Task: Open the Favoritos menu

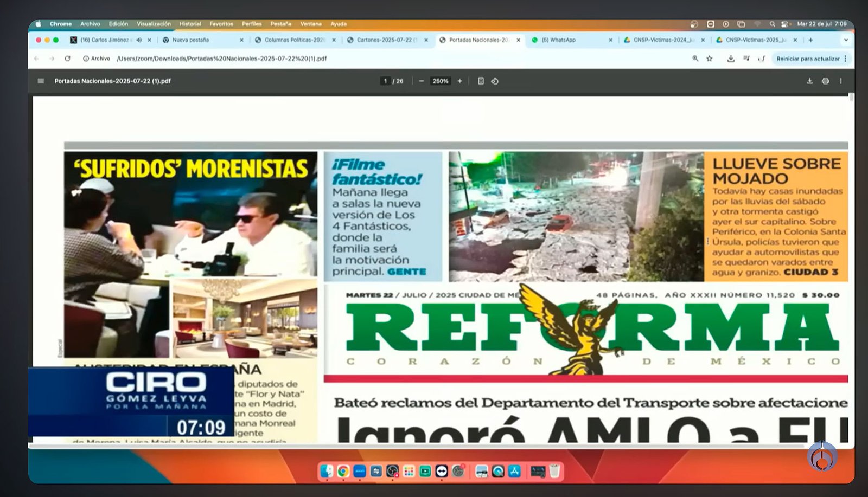Action: (221, 24)
